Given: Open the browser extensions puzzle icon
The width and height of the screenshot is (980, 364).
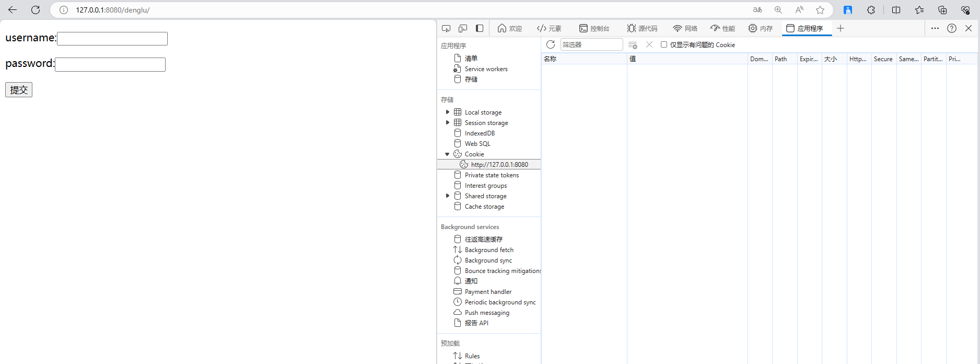Looking at the screenshot, I should 871,10.
